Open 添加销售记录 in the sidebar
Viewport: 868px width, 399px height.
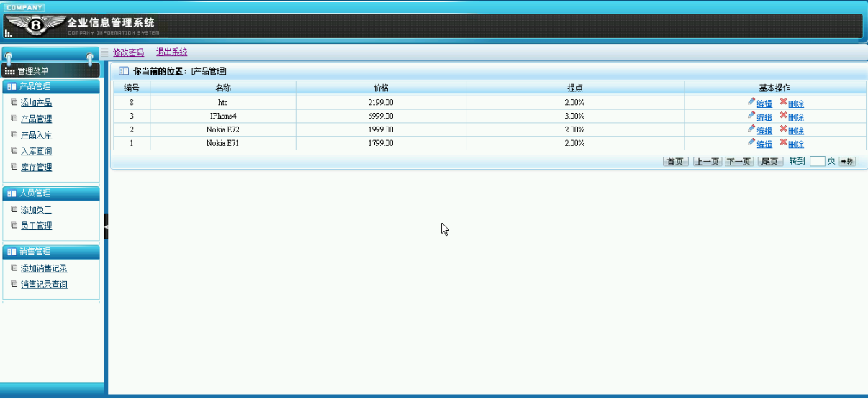(44, 268)
